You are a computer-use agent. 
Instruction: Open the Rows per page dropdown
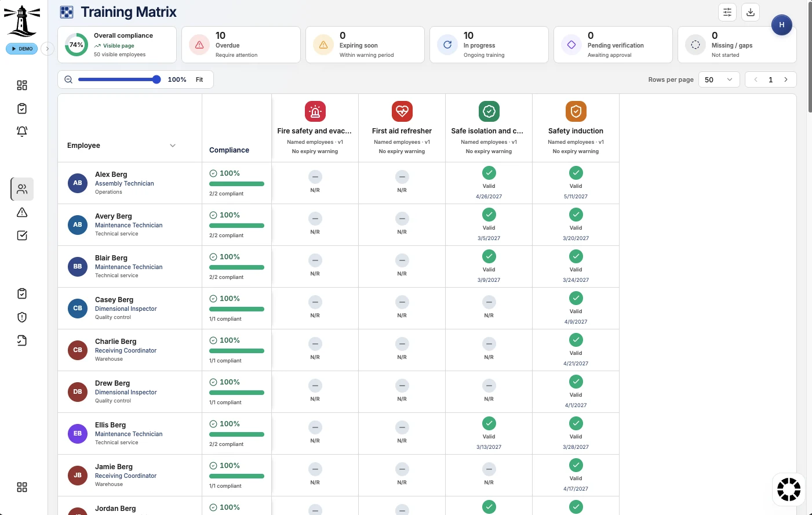[719, 79]
